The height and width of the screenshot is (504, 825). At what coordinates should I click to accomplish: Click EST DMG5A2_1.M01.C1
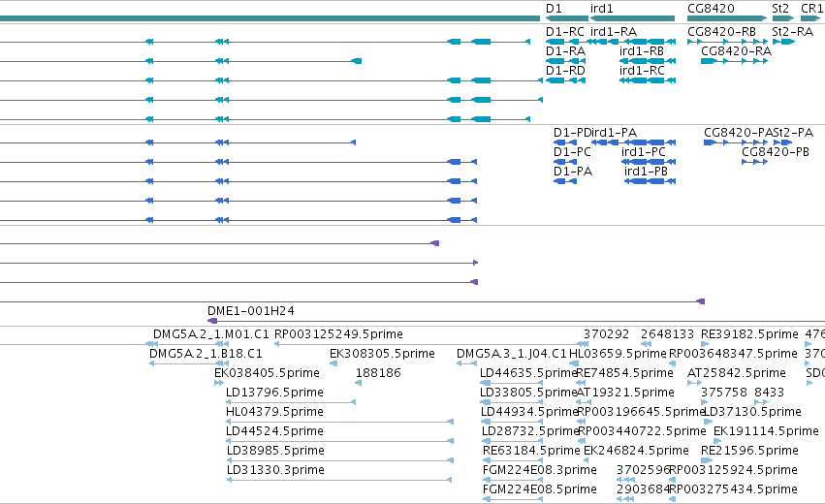coord(211,334)
